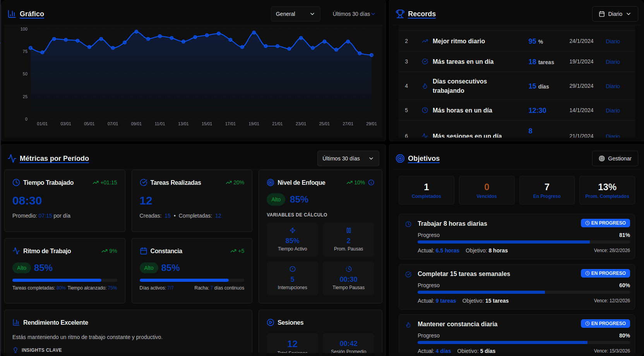Image resolution: width=644 pixels, height=356 pixels.
Task: Select the En Progreso objectives counter
Action: point(546,190)
